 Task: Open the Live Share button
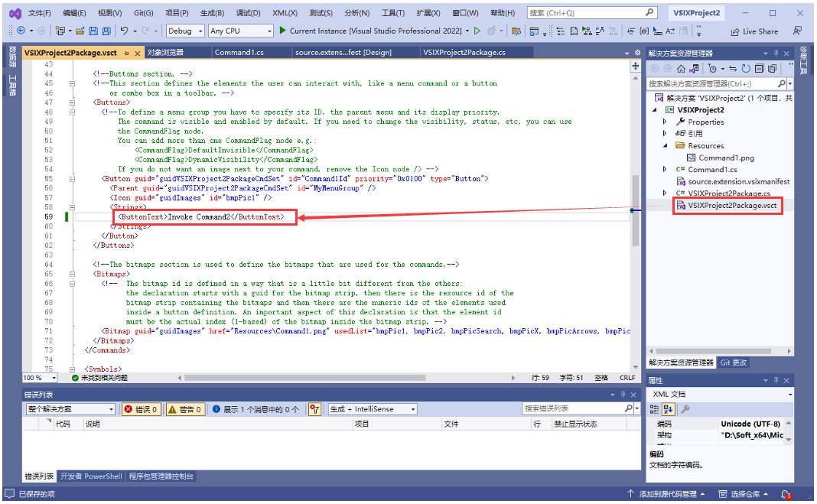tap(754, 32)
